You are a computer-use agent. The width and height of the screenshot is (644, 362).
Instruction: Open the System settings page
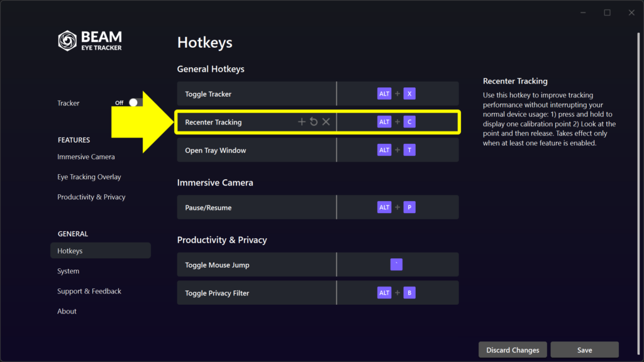[x=68, y=271]
